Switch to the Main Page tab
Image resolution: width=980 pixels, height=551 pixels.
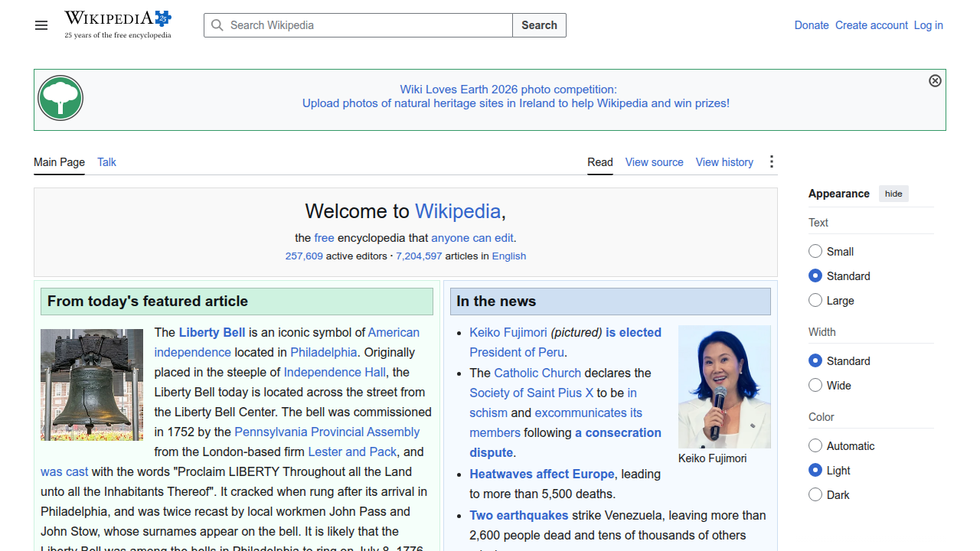(59, 162)
